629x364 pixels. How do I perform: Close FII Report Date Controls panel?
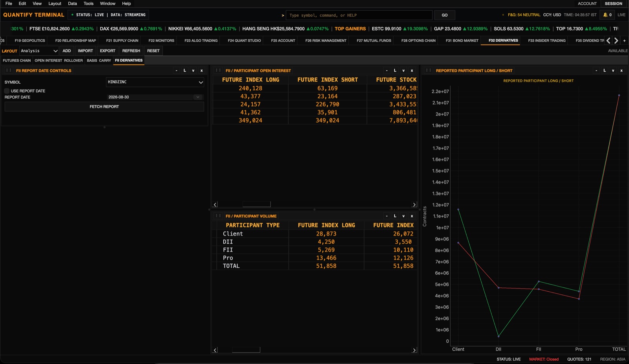pyautogui.click(x=202, y=71)
